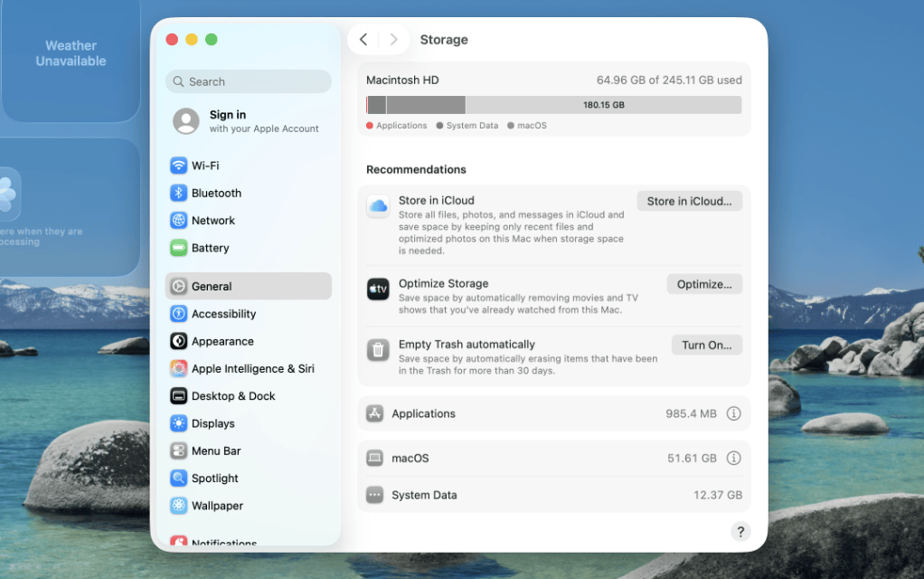Click the Accessibility icon in sidebar
Image resolution: width=924 pixels, height=579 pixels.
point(178,314)
